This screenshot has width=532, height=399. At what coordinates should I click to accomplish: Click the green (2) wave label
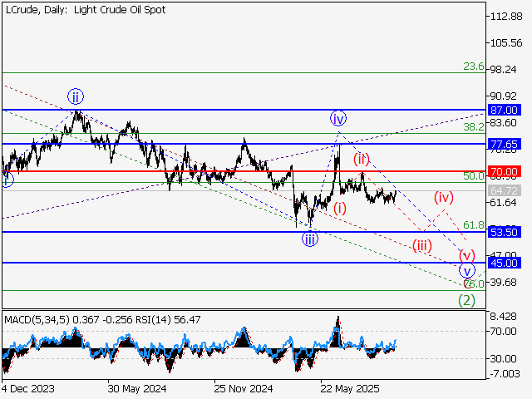point(466,300)
